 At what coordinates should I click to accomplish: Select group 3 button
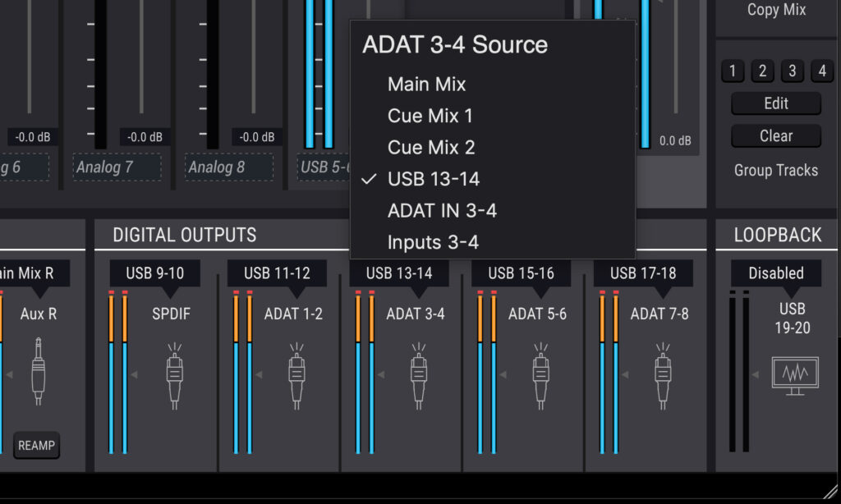[793, 71]
